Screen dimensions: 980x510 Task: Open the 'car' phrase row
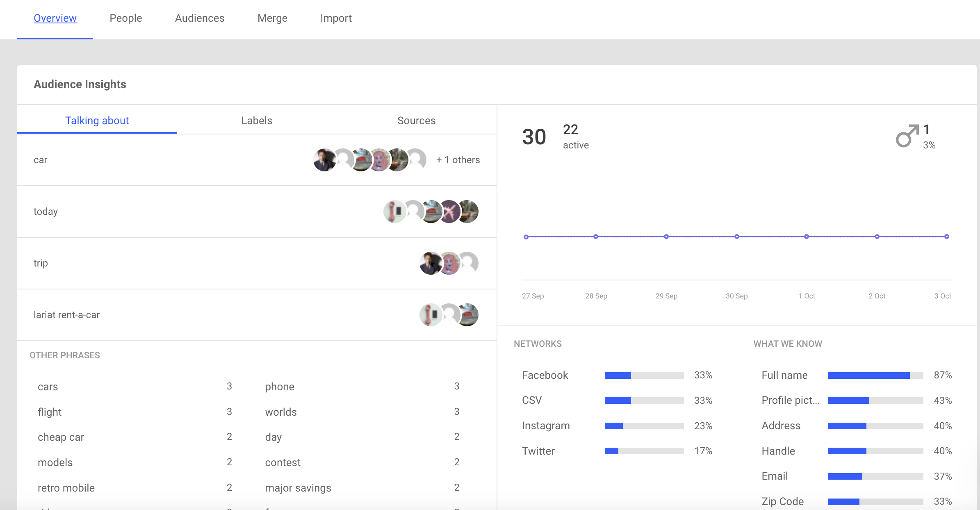tap(257, 160)
